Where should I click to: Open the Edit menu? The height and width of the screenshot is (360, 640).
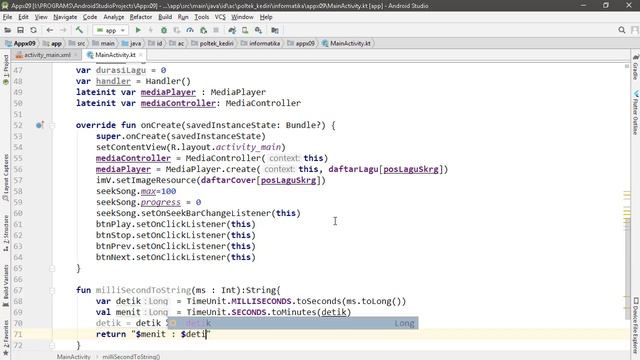click(x=23, y=17)
